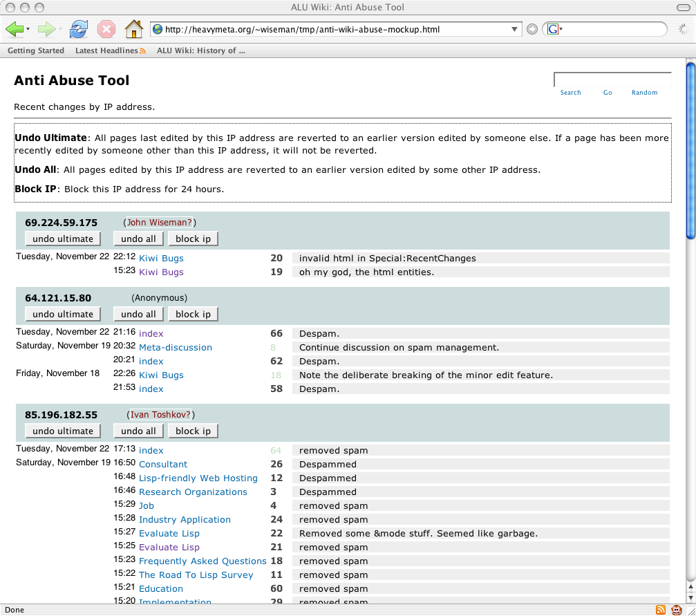Click the Go button next to the address bar
Image resolution: width=696 pixels, height=616 pixels.
[532, 29]
